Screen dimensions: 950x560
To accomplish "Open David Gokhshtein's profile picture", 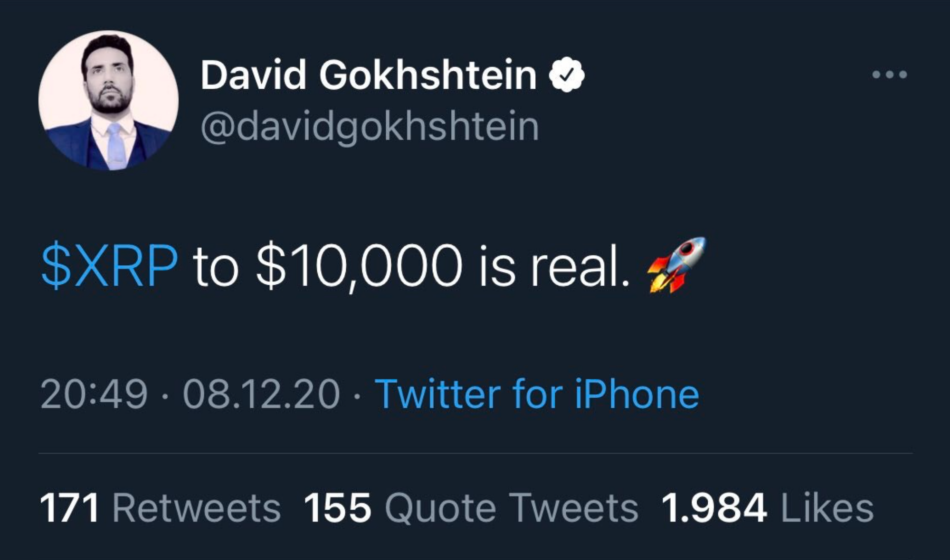I will 108,100.
